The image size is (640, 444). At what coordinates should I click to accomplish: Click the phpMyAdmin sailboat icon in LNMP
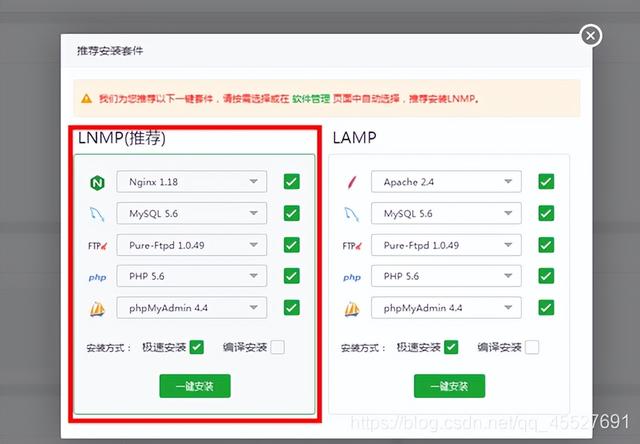[x=97, y=309]
